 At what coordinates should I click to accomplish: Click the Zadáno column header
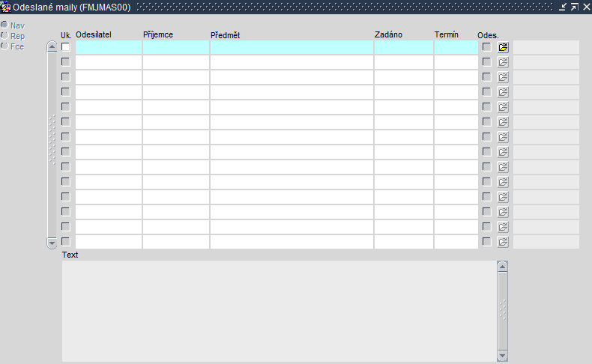[x=388, y=34]
